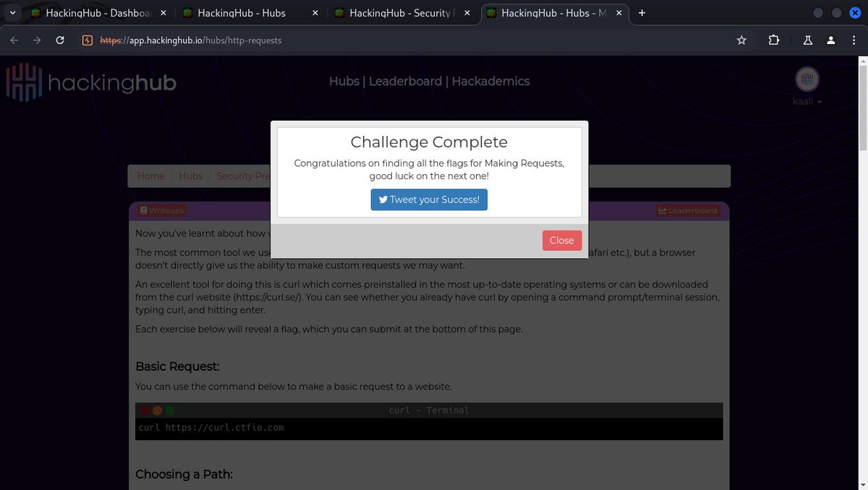Click the Challenge Complete title text

click(x=429, y=142)
